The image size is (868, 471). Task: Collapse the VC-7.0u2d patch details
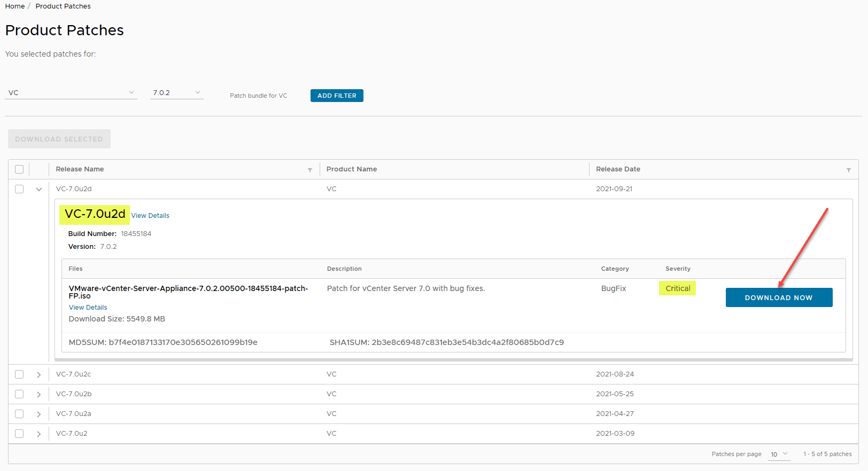point(39,189)
